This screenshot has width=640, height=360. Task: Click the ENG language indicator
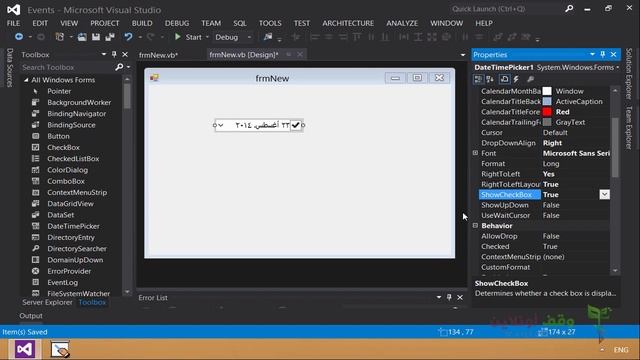[x=621, y=350]
